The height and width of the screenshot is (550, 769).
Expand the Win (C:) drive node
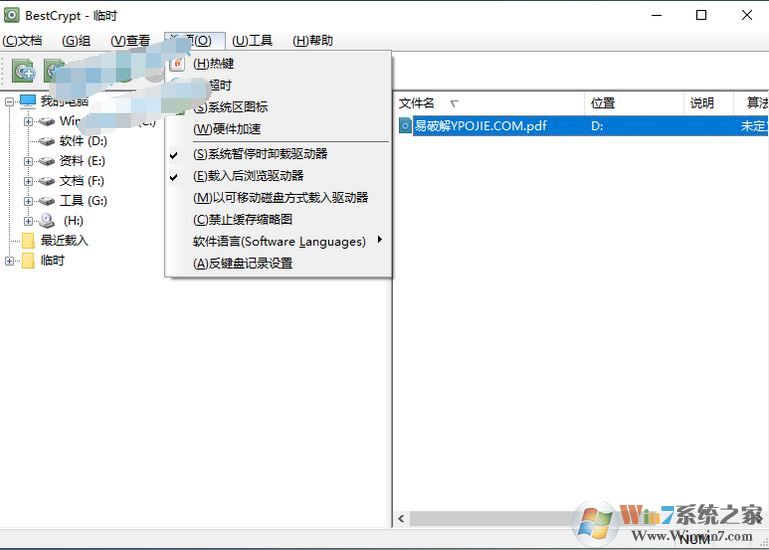pos(28,121)
